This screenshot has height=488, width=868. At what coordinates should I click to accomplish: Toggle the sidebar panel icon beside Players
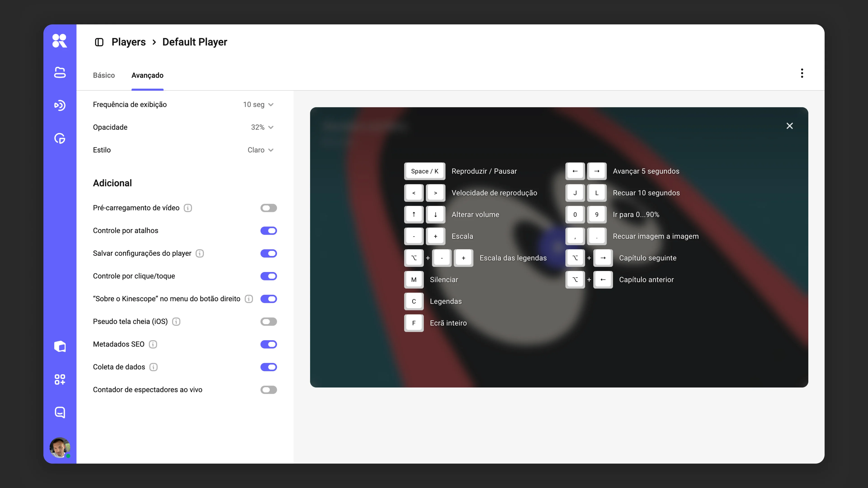(99, 42)
